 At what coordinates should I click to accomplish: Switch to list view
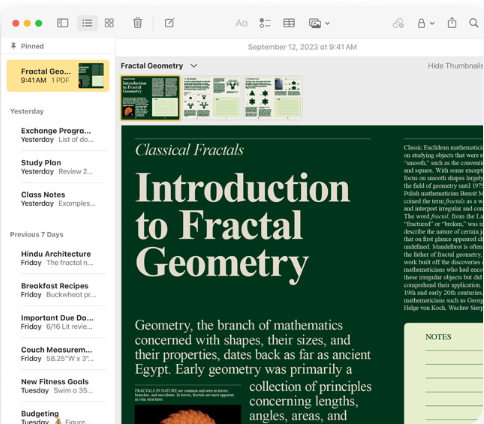[87, 23]
